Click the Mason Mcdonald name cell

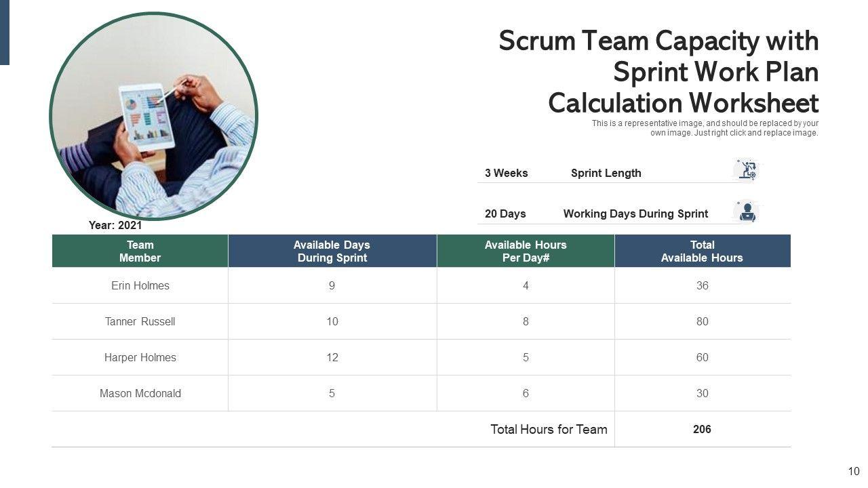140,394
